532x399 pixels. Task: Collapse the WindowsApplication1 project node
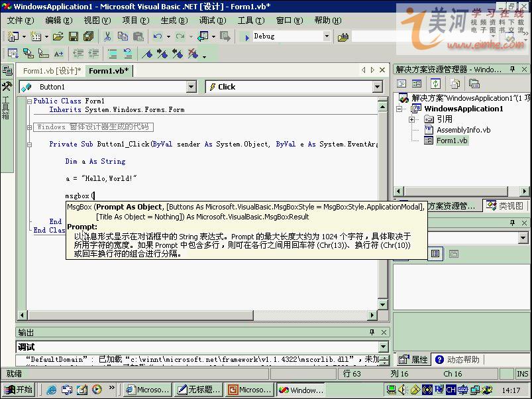(x=399, y=109)
